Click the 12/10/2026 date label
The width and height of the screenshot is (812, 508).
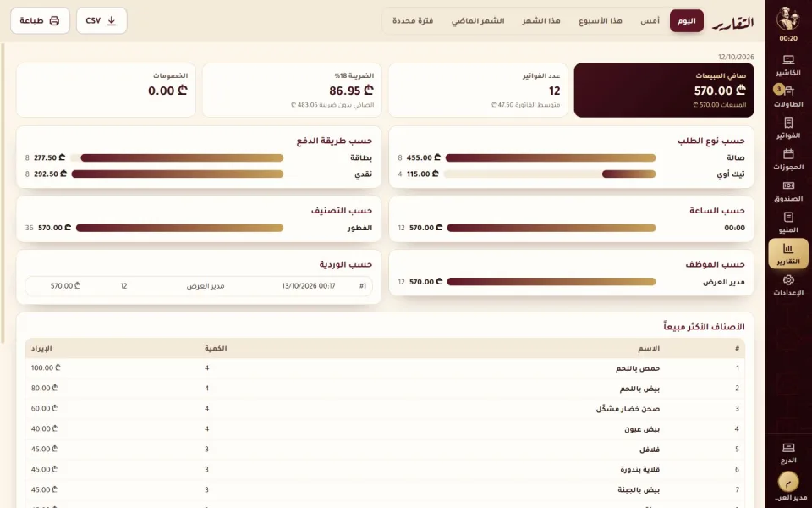click(x=736, y=57)
